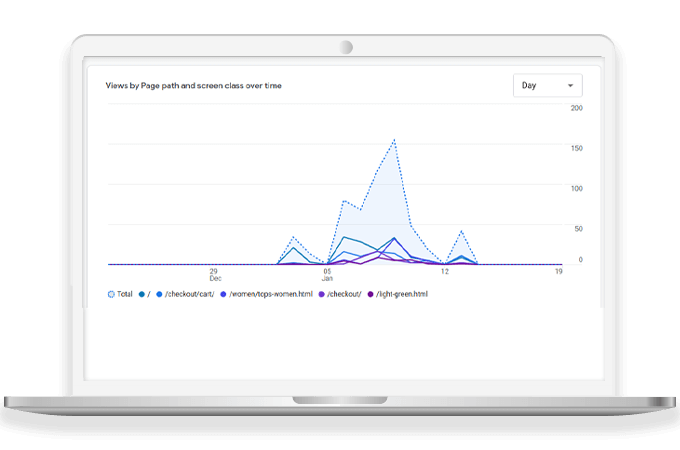Open the Day granularity dropdown
This screenshot has height=450, width=680.
(x=547, y=85)
